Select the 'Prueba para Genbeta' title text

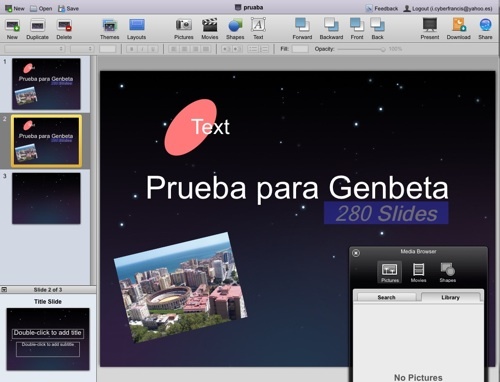point(297,188)
